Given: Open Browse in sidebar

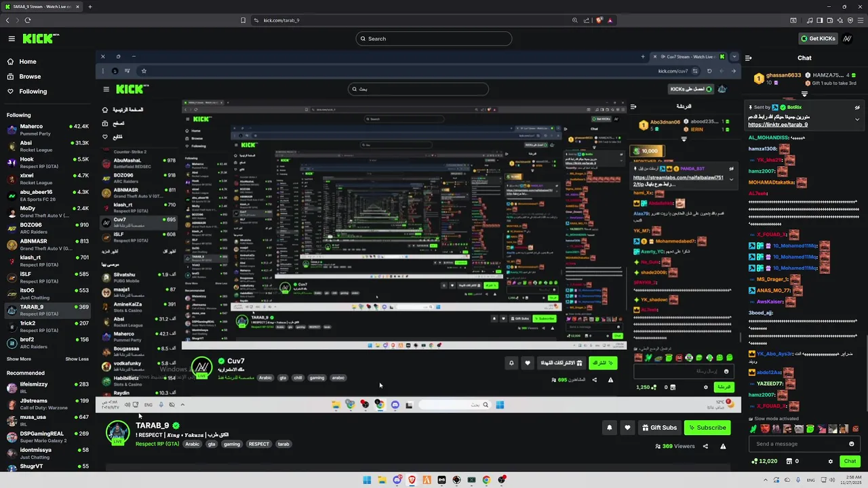Looking at the screenshot, I should click(x=30, y=77).
